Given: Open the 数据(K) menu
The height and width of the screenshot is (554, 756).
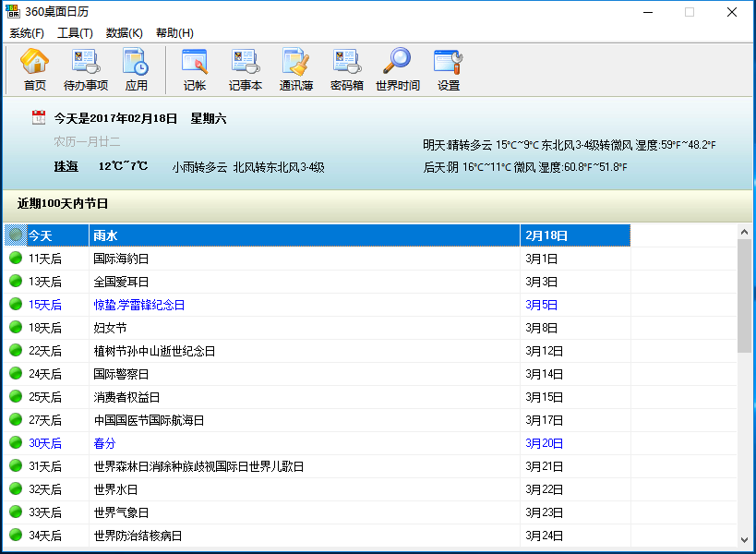Looking at the screenshot, I should point(125,32).
